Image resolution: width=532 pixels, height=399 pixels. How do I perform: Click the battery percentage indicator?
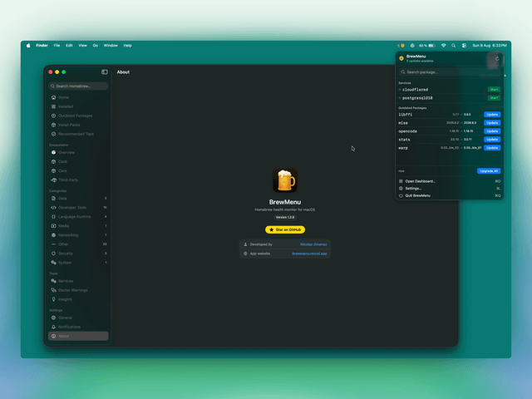tap(426, 46)
